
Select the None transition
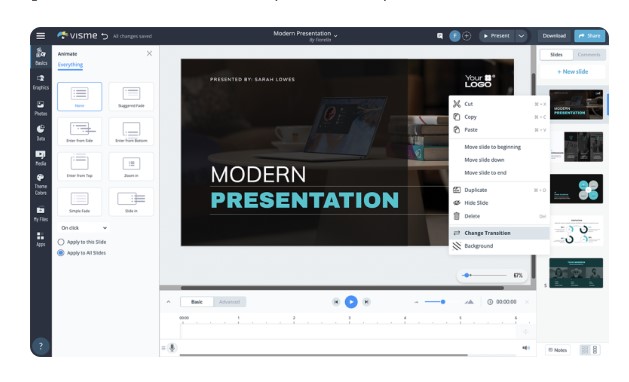(79, 96)
